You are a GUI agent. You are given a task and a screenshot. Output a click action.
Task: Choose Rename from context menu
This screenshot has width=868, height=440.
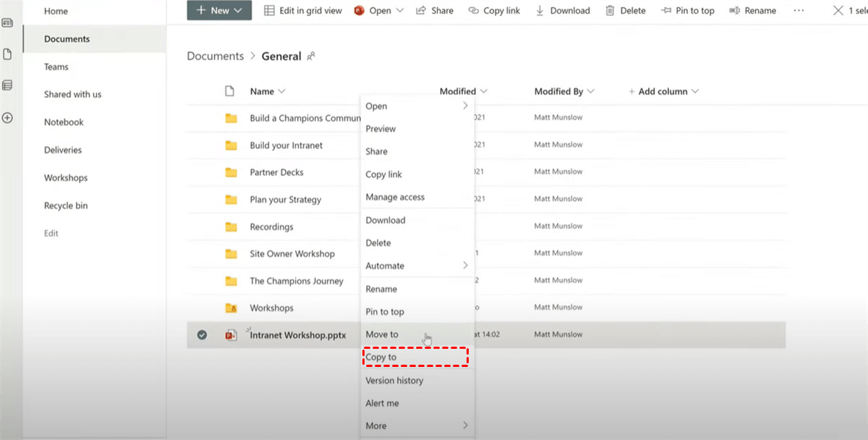(x=381, y=289)
